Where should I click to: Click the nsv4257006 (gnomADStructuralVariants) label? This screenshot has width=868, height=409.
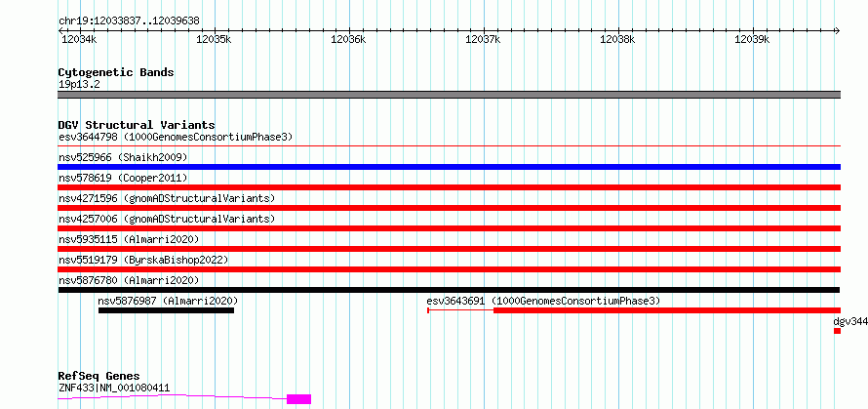pos(167,219)
